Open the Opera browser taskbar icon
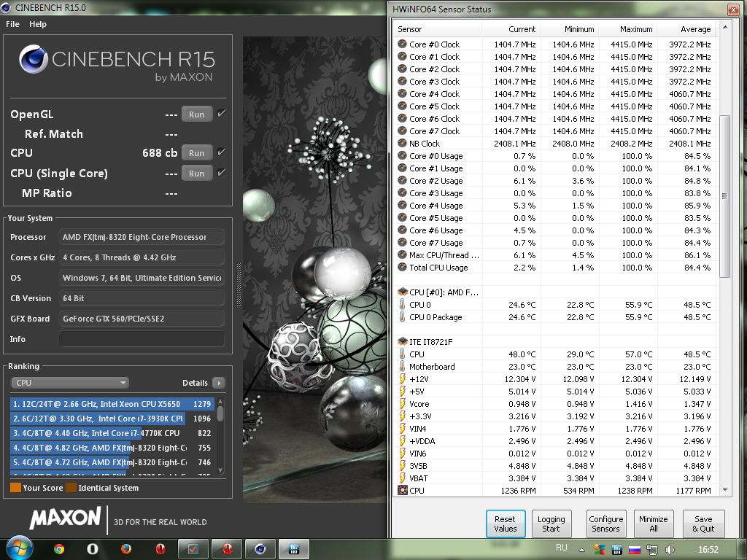 [x=93, y=549]
